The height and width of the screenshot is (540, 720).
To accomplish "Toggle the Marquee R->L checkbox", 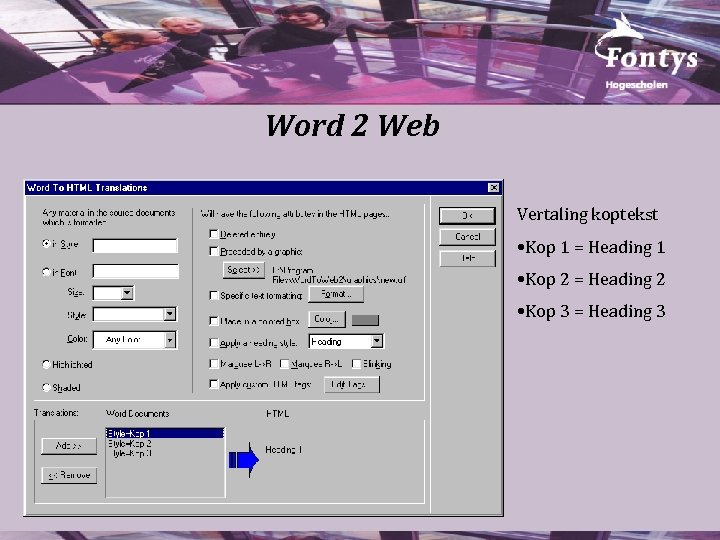I will [284, 364].
